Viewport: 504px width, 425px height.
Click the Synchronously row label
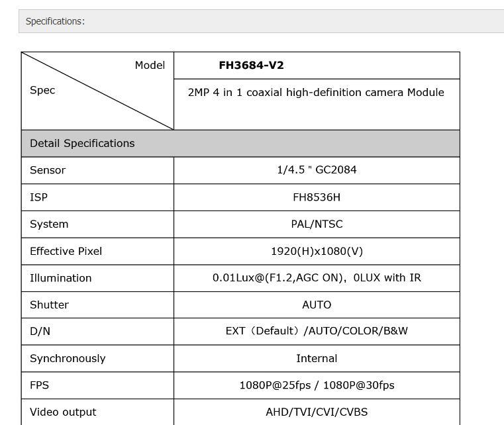click(68, 359)
